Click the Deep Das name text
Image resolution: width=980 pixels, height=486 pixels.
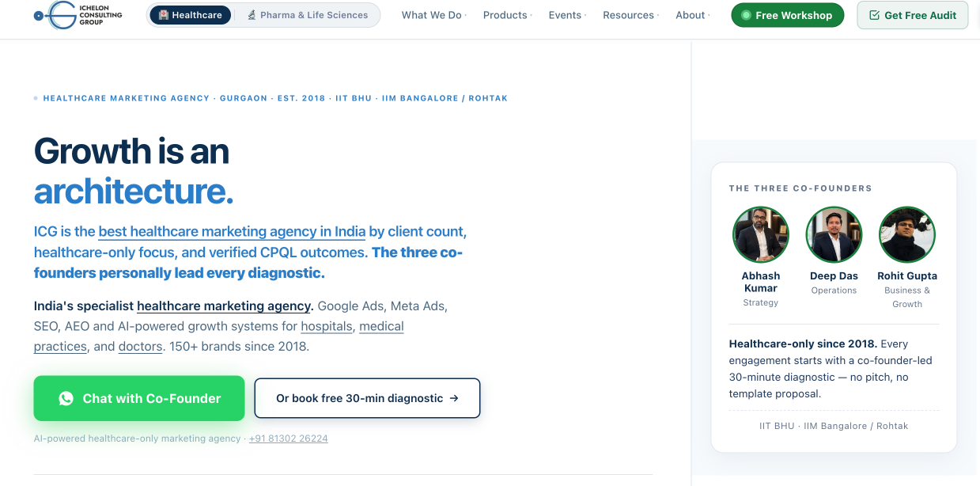click(x=834, y=276)
